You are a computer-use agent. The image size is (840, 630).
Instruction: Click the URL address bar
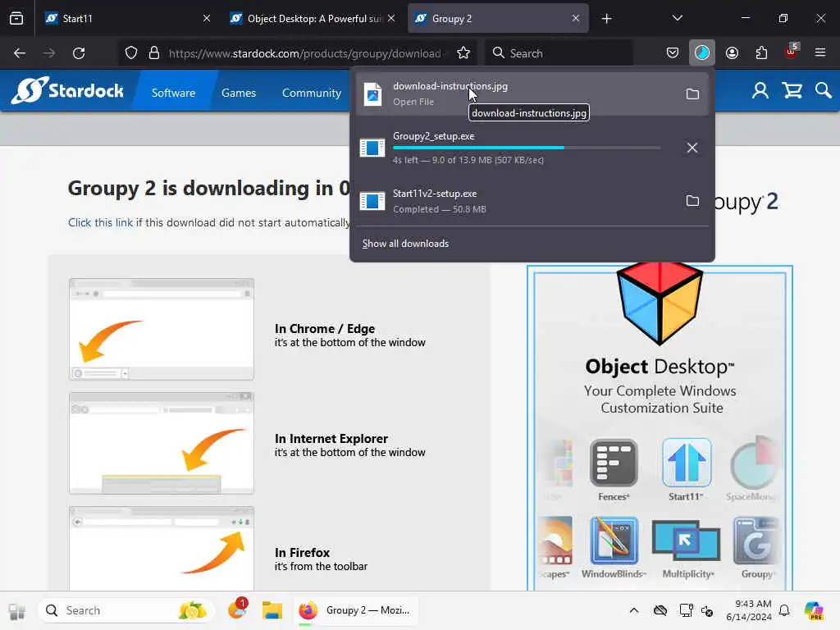tap(304, 53)
